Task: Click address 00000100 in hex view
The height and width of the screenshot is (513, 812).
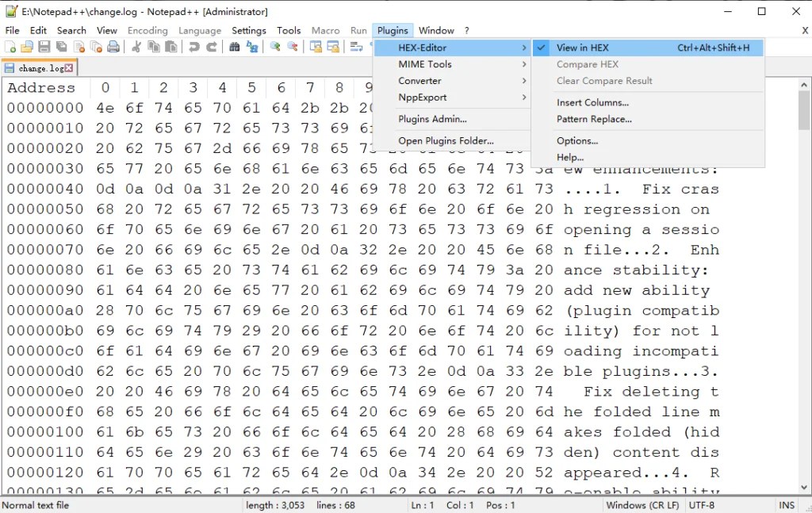Action: click(x=45, y=431)
